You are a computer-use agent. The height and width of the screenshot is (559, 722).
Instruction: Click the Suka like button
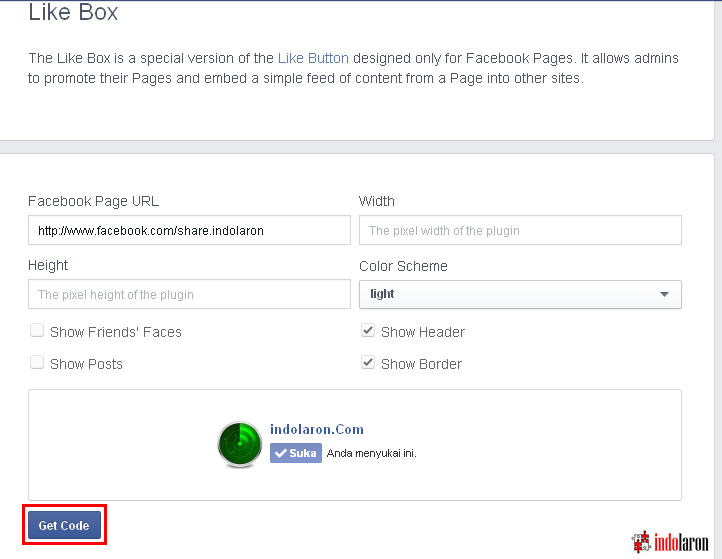coord(296,453)
